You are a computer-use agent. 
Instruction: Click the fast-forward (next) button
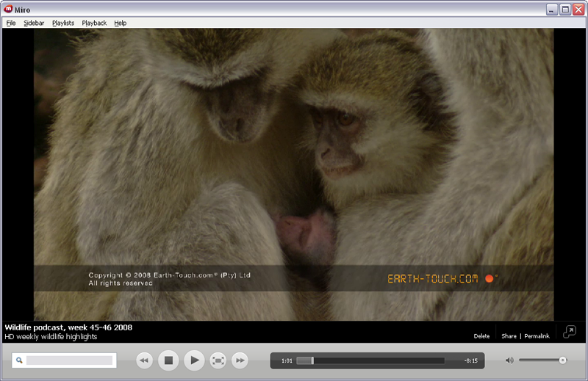tap(240, 360)
